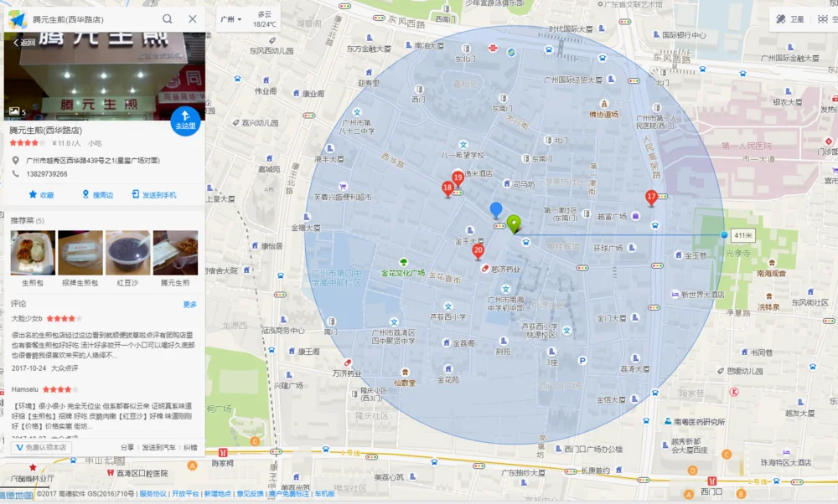838x504 pixels.
Task: Click the 免费认领本店 button
Action: [x=41, y=447]
